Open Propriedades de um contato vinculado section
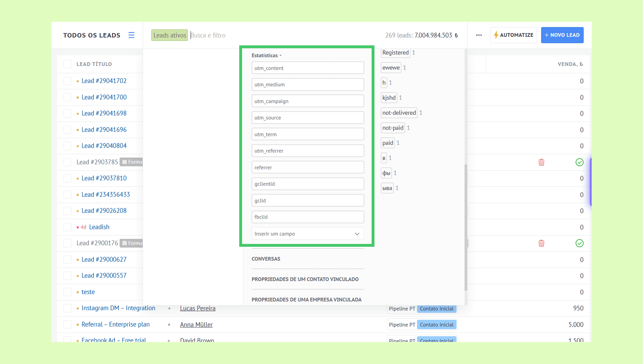The width and height of the screenshot is (643, 364). [305, 279]
